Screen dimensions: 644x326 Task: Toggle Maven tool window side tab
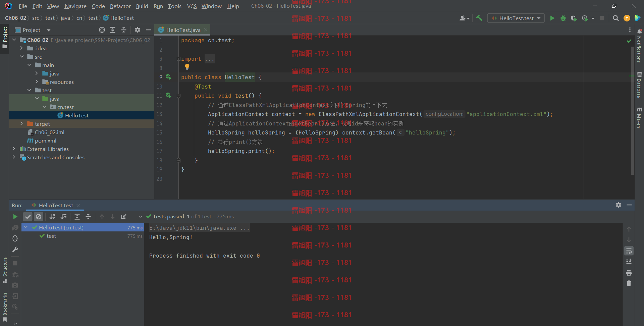click(639, 117)
